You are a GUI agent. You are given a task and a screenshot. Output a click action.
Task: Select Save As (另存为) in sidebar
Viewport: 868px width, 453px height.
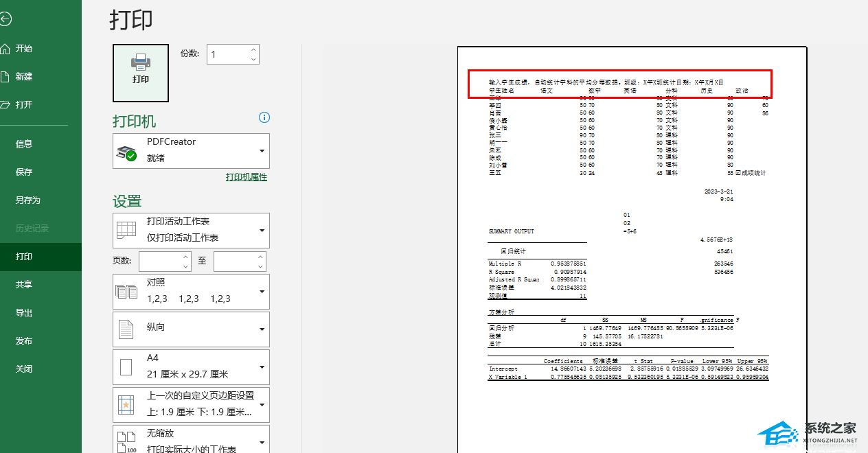[x=28, y=200]
